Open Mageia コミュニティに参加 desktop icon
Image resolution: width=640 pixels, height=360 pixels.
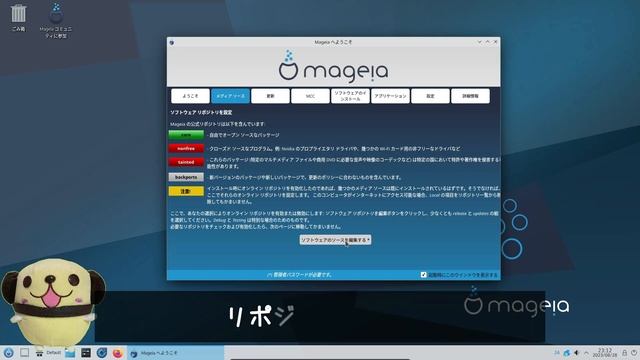pos(56,20)
